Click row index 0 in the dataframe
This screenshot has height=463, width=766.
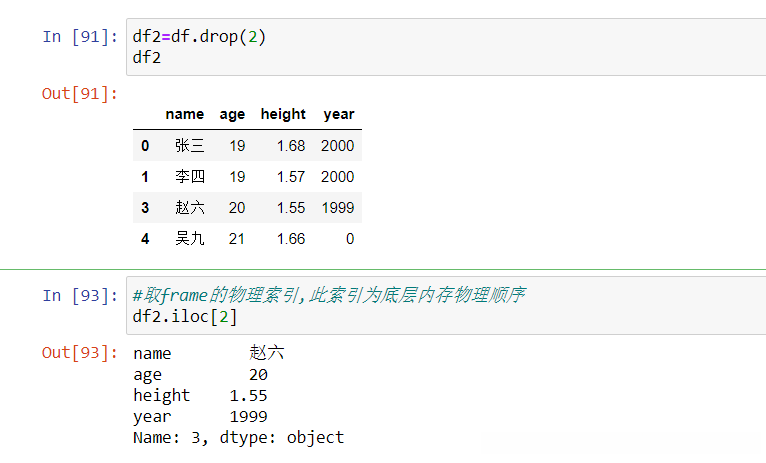[x=145, y=146]
